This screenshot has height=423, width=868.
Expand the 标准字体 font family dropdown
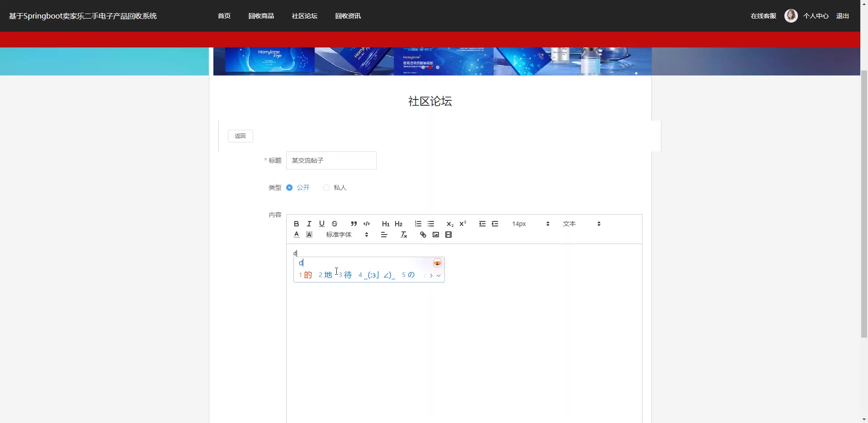pos(347,235)
